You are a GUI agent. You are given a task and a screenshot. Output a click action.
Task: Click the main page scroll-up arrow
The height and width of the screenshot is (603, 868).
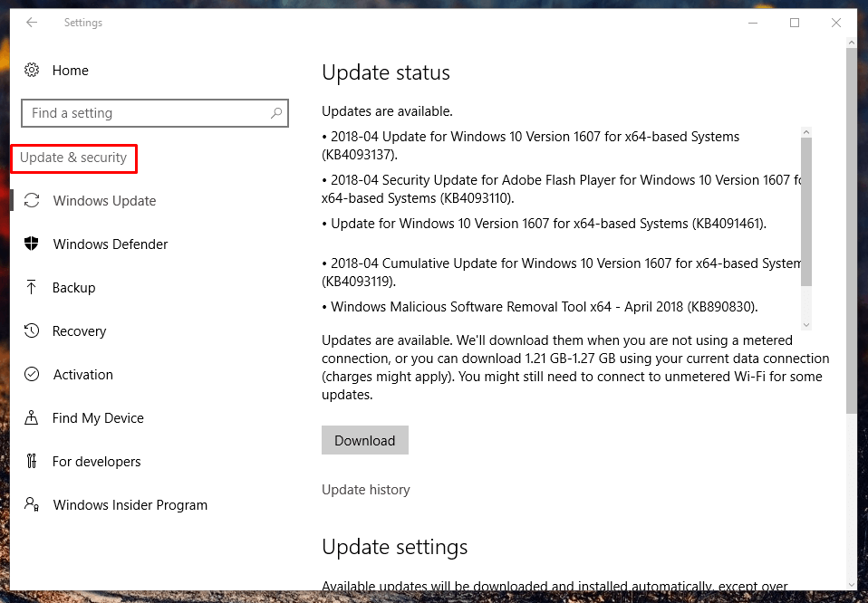coord(852,43)
